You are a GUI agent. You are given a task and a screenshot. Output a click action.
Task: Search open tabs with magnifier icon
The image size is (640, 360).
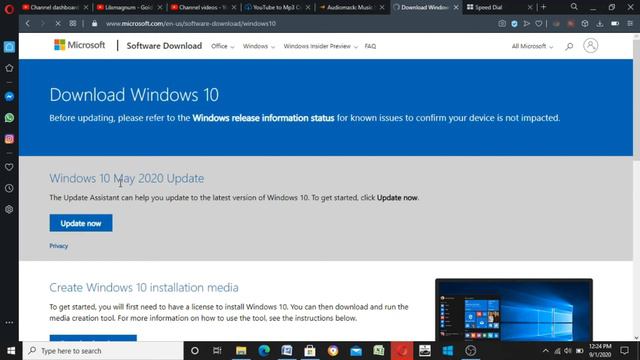pos(574,7)
